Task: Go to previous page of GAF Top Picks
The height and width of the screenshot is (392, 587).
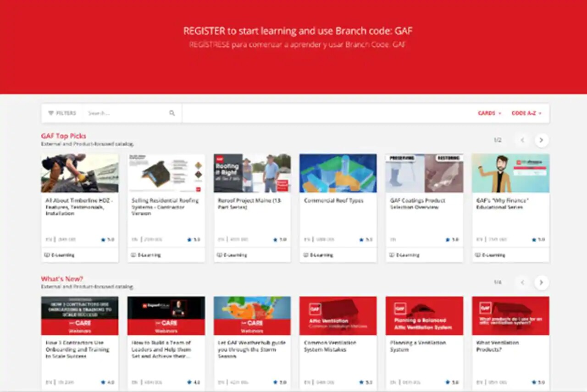Action: tap(522, 140)
